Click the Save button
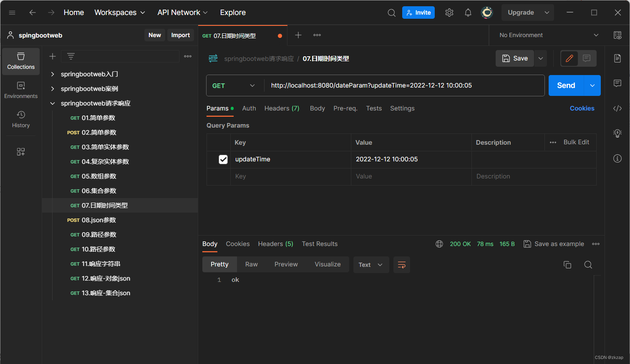Screen dimensions: 630x364 click(515, 58)
